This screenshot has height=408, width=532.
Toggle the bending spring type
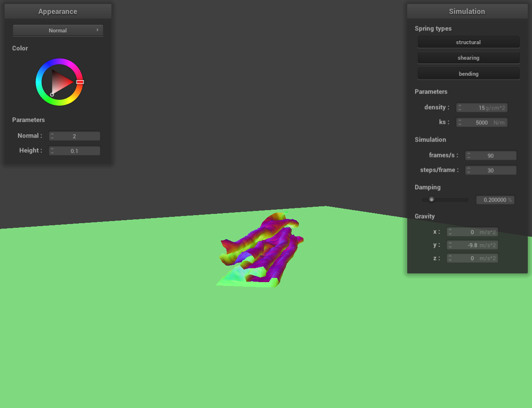(x=468, y=74)
